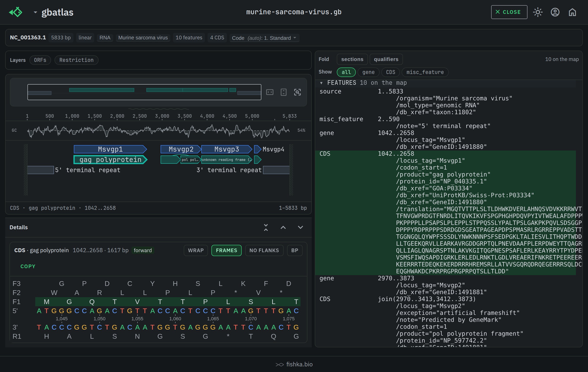Click the F1 reading frame translation row

[x=168, y=302]
